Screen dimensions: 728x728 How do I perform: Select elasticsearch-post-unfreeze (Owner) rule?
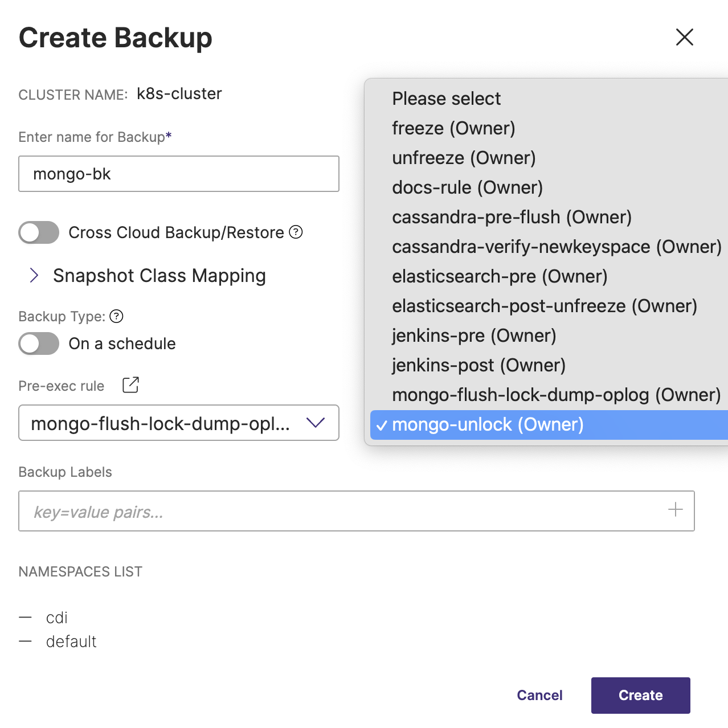pos(544,306)
